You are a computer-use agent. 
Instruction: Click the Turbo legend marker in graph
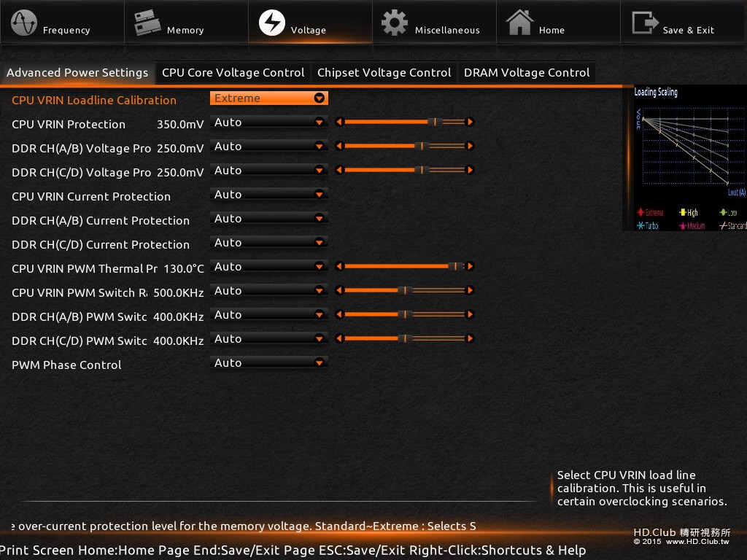[x=640, y=225]
